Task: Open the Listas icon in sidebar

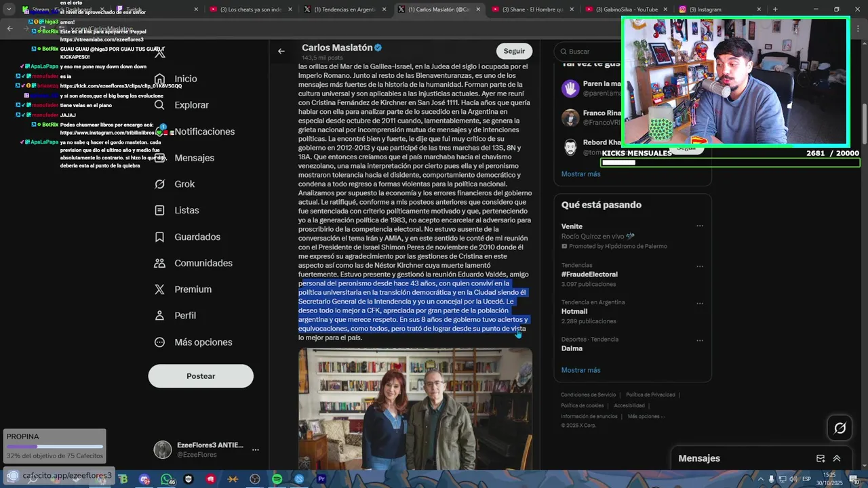Action: click(x=159, y=211)
